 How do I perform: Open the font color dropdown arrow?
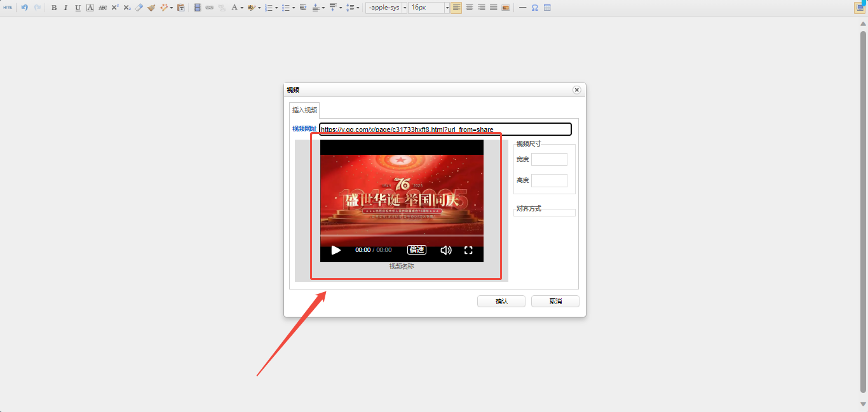[x=242, y=8]
